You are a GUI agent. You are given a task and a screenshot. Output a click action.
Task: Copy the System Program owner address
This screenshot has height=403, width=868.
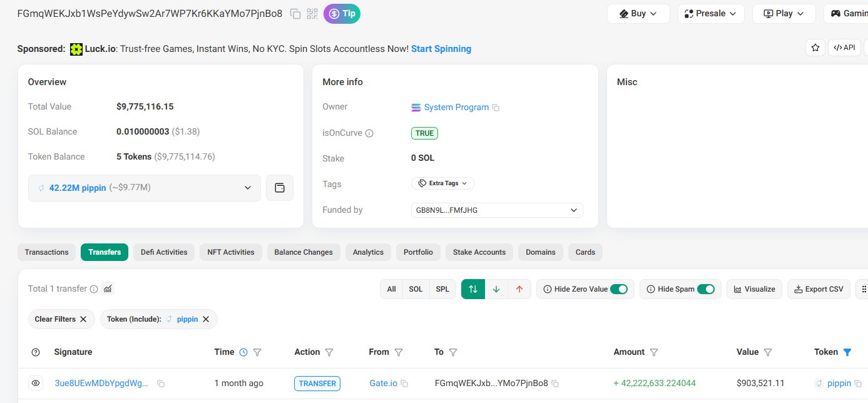point(496,108)
